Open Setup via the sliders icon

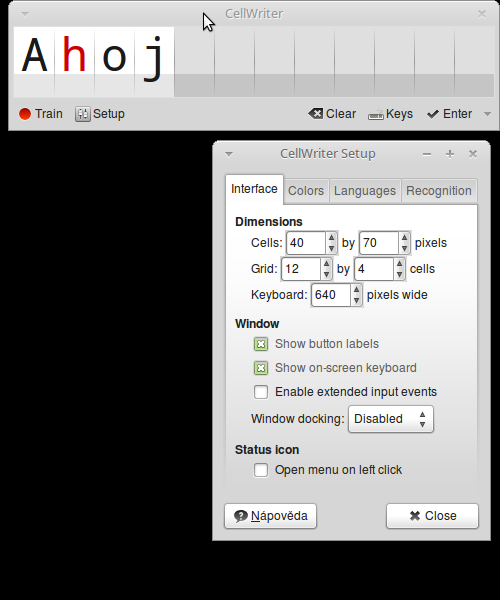tap(83, 114)
